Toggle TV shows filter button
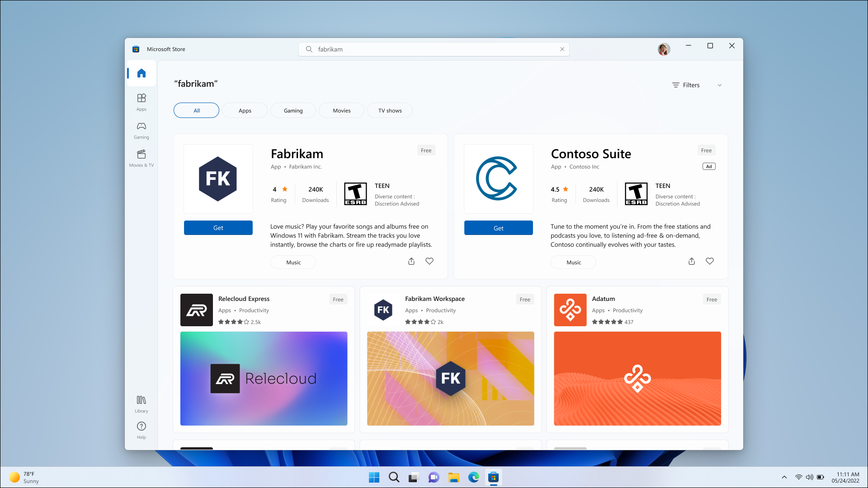 (390, 110)
